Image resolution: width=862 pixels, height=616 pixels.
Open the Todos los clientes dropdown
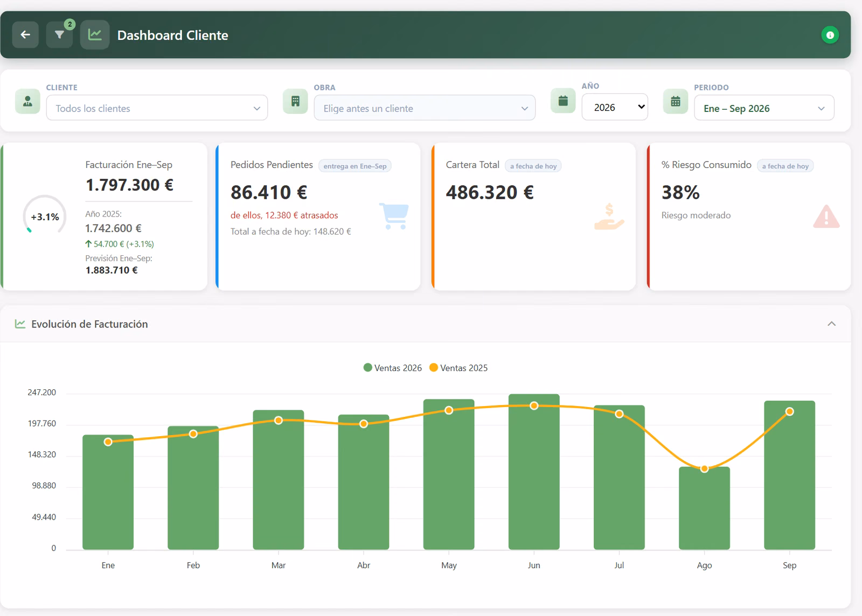point(157,108)
